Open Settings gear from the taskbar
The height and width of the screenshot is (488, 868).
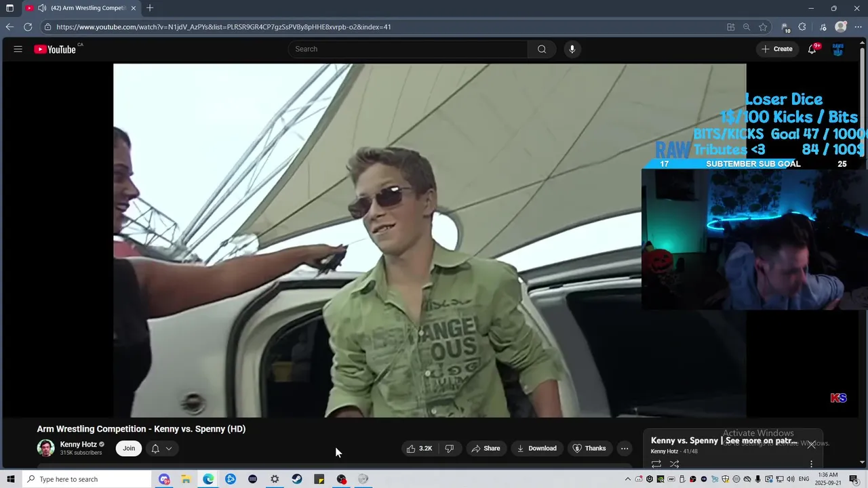(275, 479)
